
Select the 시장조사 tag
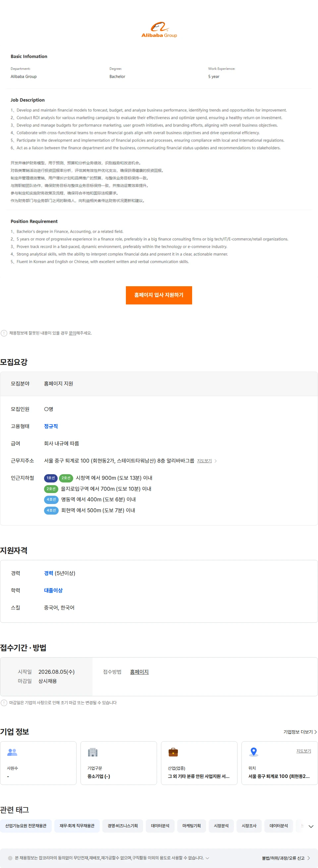coord(249,826)
